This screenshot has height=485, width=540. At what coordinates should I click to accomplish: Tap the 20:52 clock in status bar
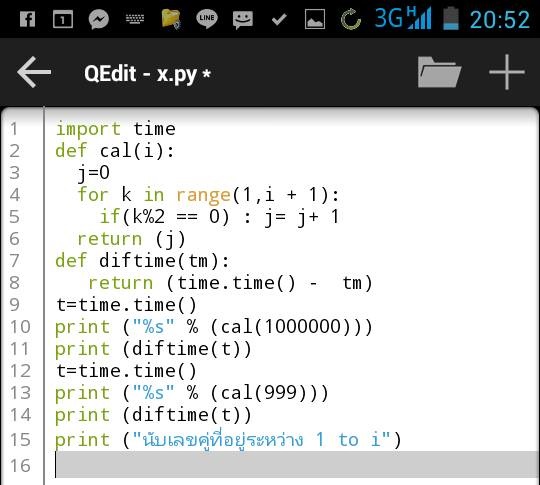(x=499, y=19)
